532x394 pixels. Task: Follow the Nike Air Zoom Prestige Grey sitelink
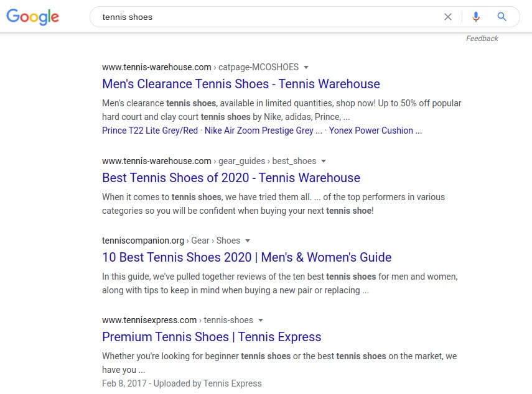[x=259, y=131]
